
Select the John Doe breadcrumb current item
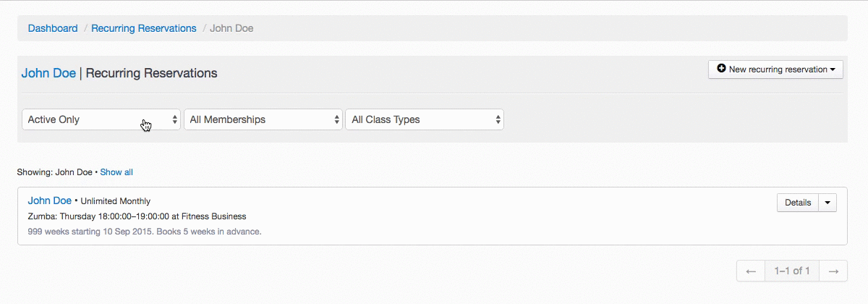point(231,28)
